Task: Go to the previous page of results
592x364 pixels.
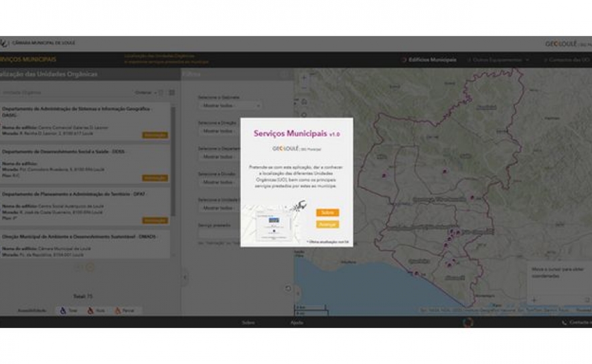Action: pos(78,268)
